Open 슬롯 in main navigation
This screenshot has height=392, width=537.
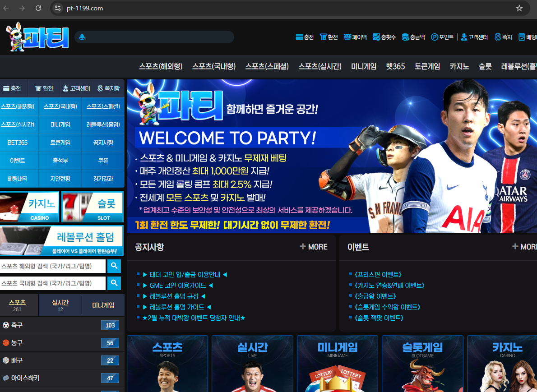pyautogui.click(x=485, y=66)
